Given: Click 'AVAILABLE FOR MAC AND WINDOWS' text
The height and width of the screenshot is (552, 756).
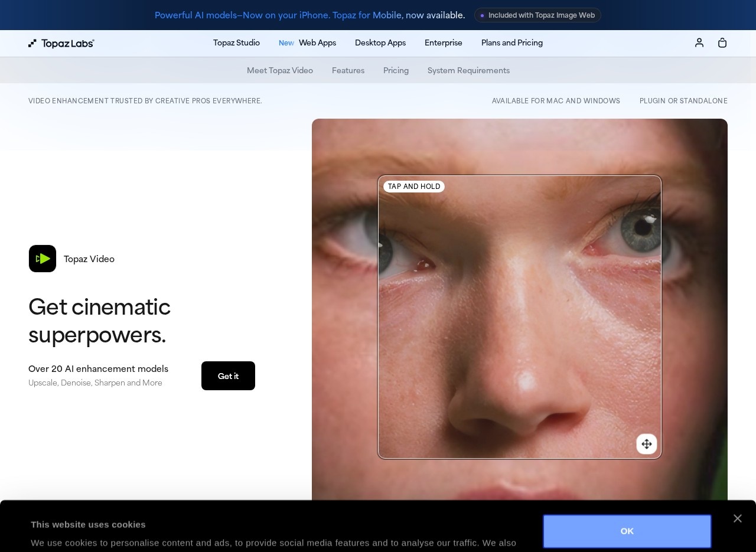Looking at the screenshot, I should click(x=556, y=101).
